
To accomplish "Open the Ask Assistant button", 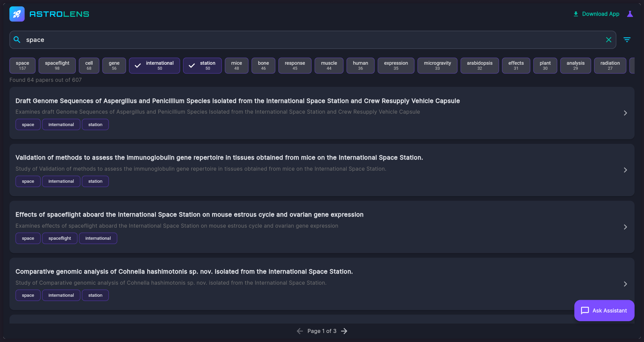I will [x=604, y=310].
